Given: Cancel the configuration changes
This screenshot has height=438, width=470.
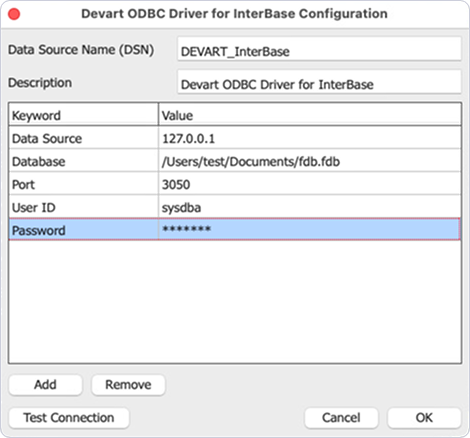Looking at the screenshot, I should point(341,418).
